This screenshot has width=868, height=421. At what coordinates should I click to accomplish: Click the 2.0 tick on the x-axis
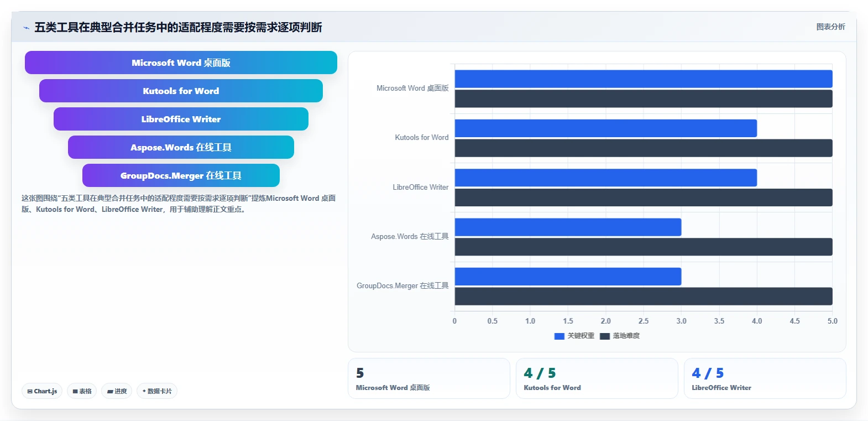pyautogui.click(x=606, y=321)
